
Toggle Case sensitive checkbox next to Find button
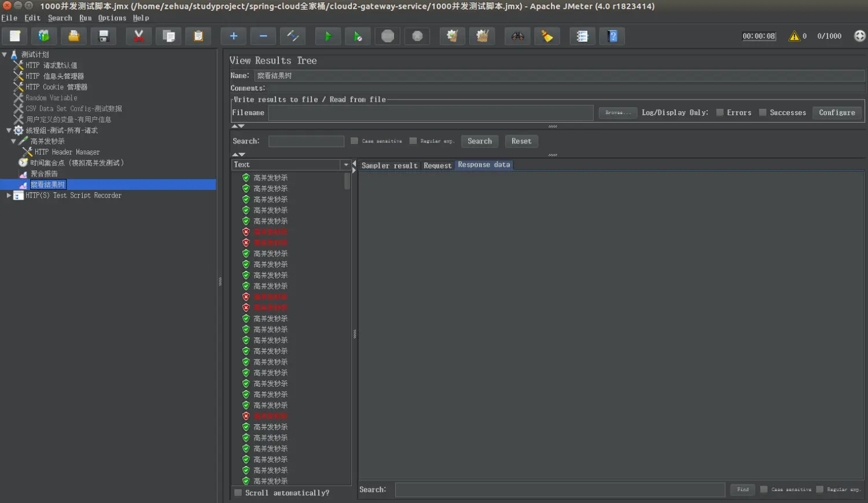click(764, 489)
